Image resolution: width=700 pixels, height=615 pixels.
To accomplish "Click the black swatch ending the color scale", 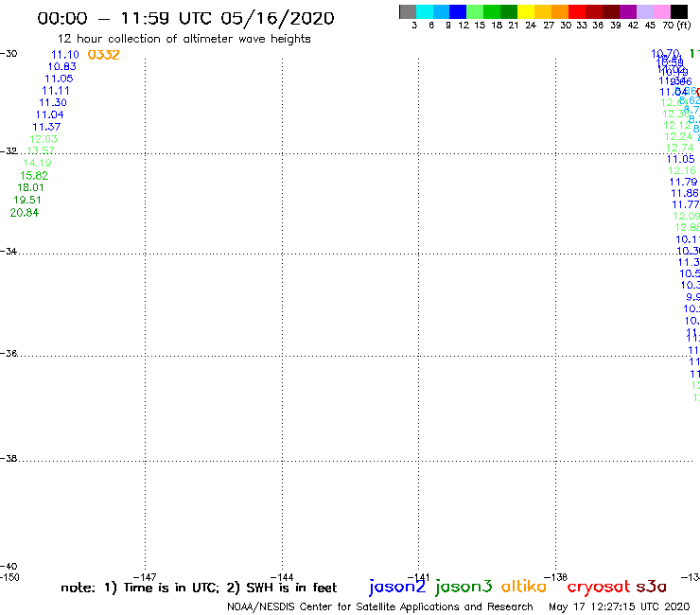I will (678, 11).
